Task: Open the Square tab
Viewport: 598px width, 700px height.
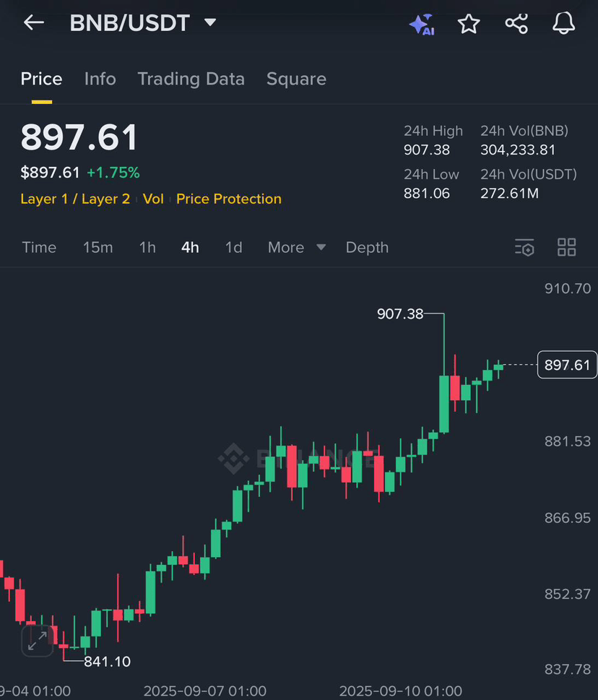Action: pos(296,79)
